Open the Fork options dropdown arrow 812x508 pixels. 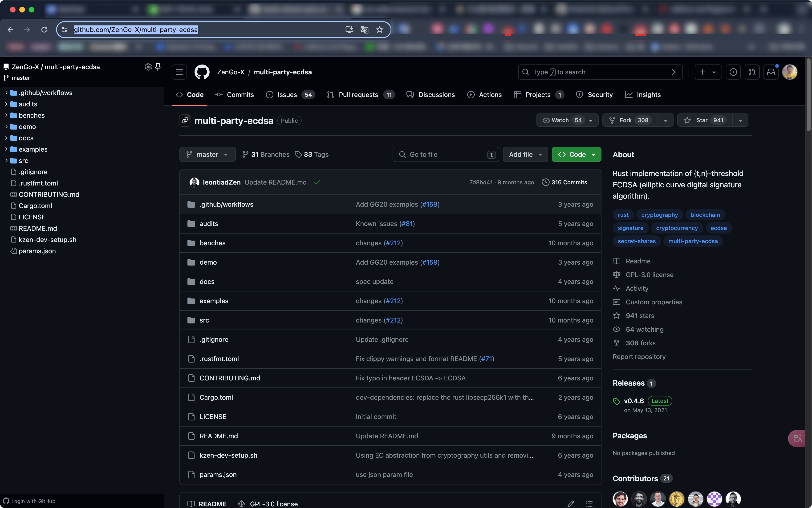pos(666,120)
